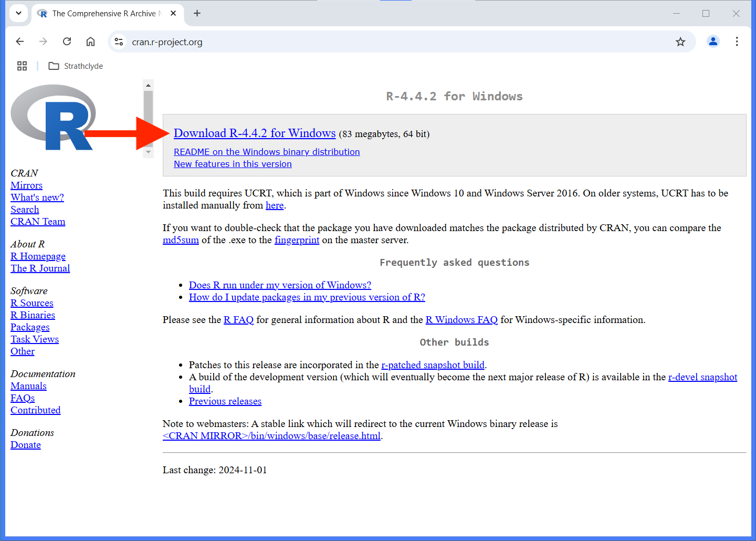Image resolution: width=756 pixels, height=541 pixels.
Task: Open the fingerprint link
Action: pos(297,240)
